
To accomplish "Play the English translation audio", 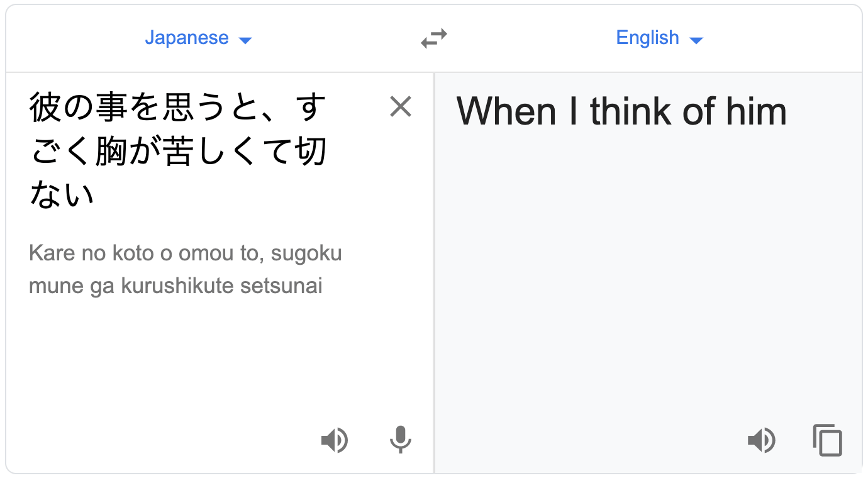I will (x=761, y=440).
